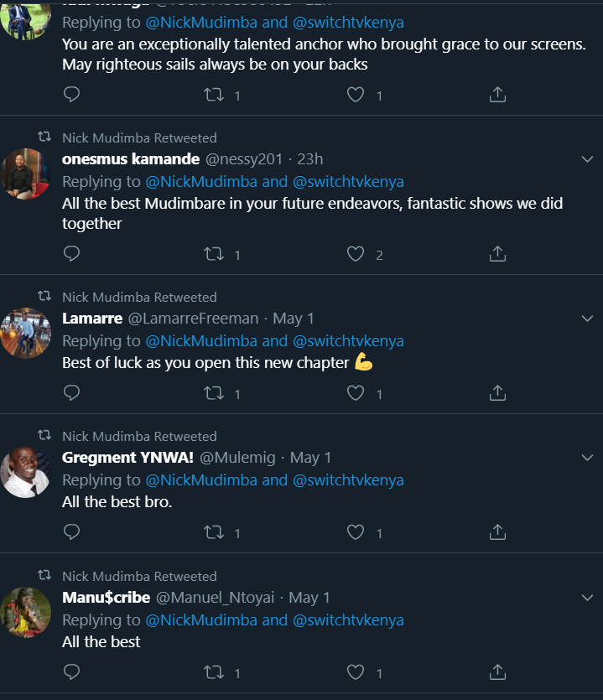Reply to onesmus kamande's tweet
The image size is (603, 700).
point(72,253)
